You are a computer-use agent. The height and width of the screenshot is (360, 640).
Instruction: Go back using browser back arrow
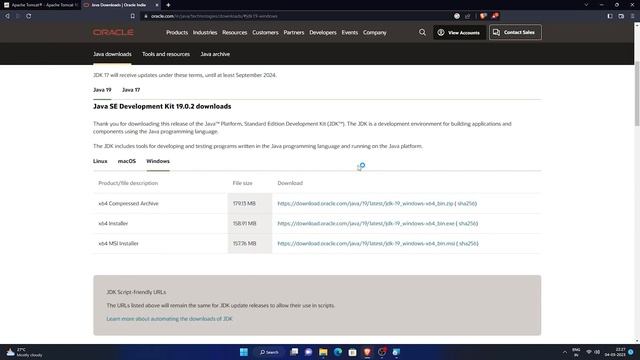(x=7, y=16)
